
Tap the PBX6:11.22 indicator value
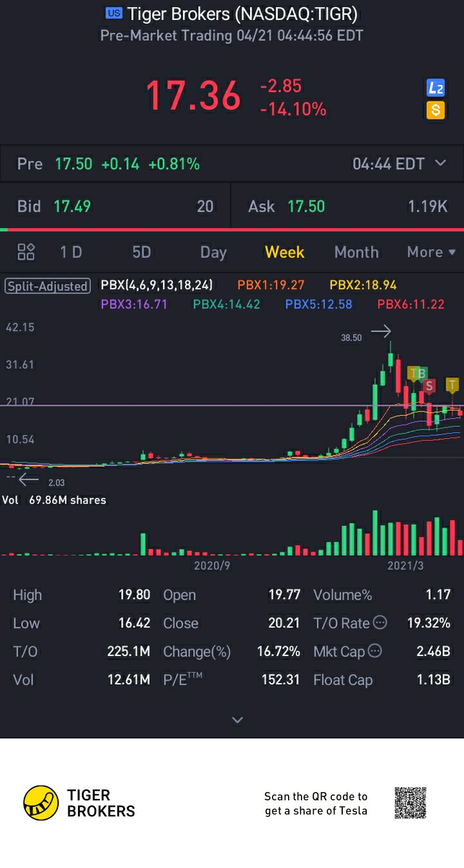click(x=411, y=304)
